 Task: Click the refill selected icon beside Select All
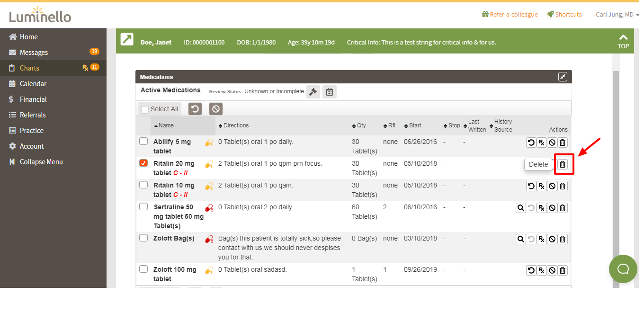coord(195,109)
